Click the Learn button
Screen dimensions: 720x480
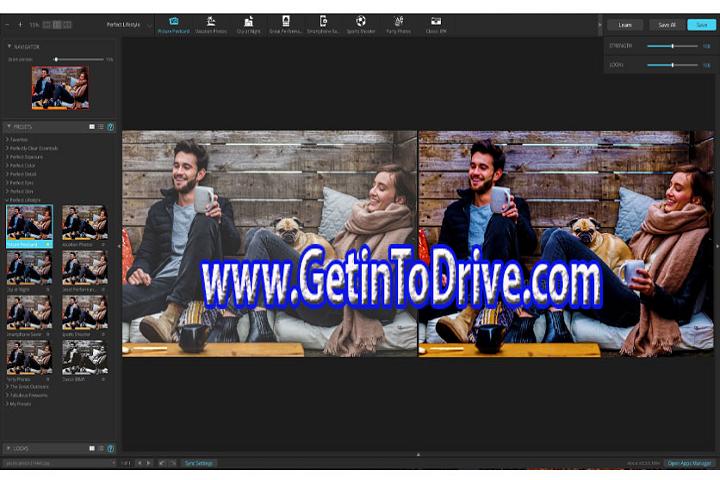[x=625, y=25]
